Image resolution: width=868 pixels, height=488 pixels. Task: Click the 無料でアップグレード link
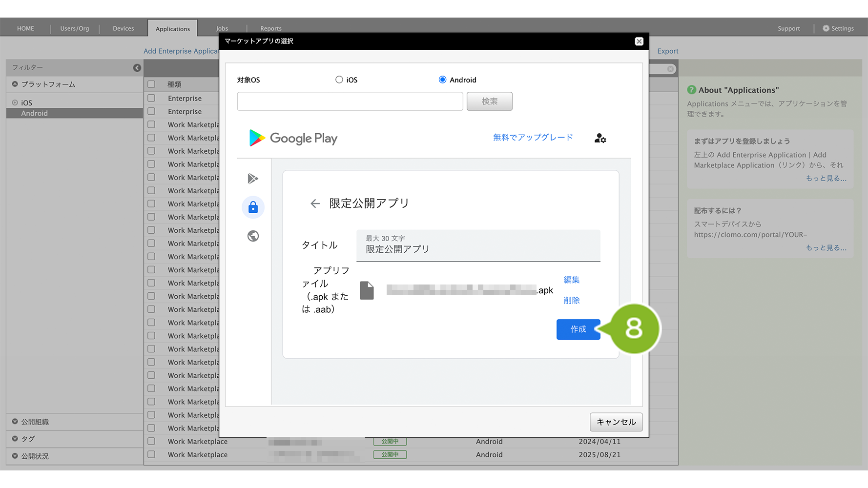tap(533, 138)
